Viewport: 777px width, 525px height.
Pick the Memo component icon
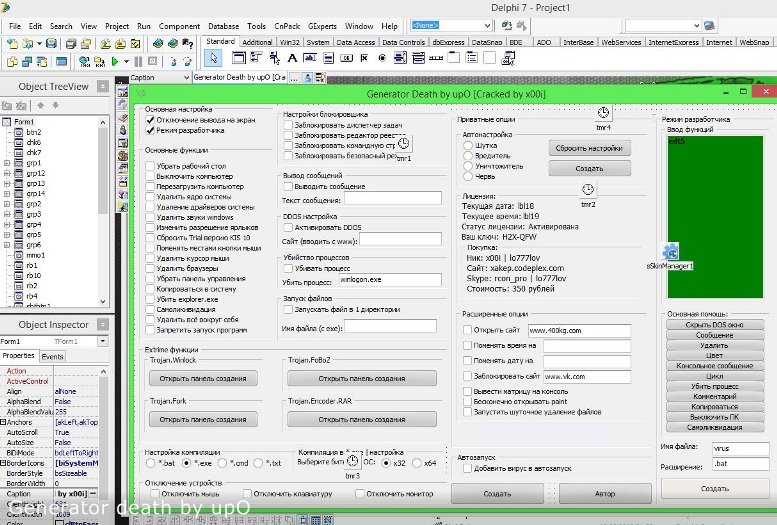[x=328, y=58]
